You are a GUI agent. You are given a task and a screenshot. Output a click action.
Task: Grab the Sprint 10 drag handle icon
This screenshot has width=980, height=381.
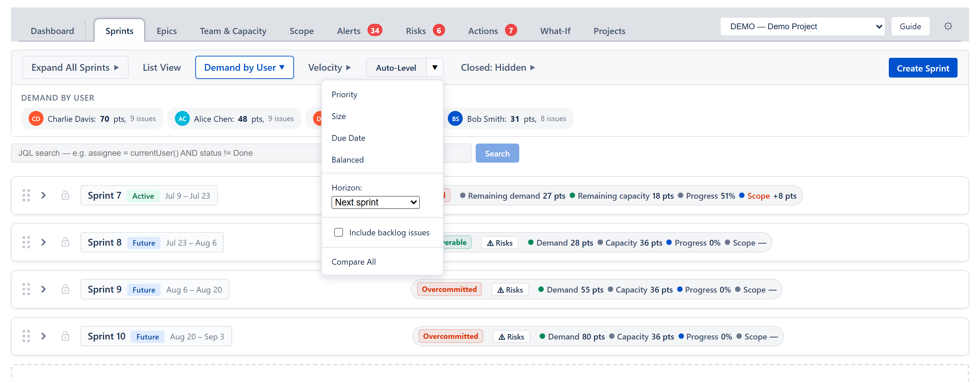(26, 336)
